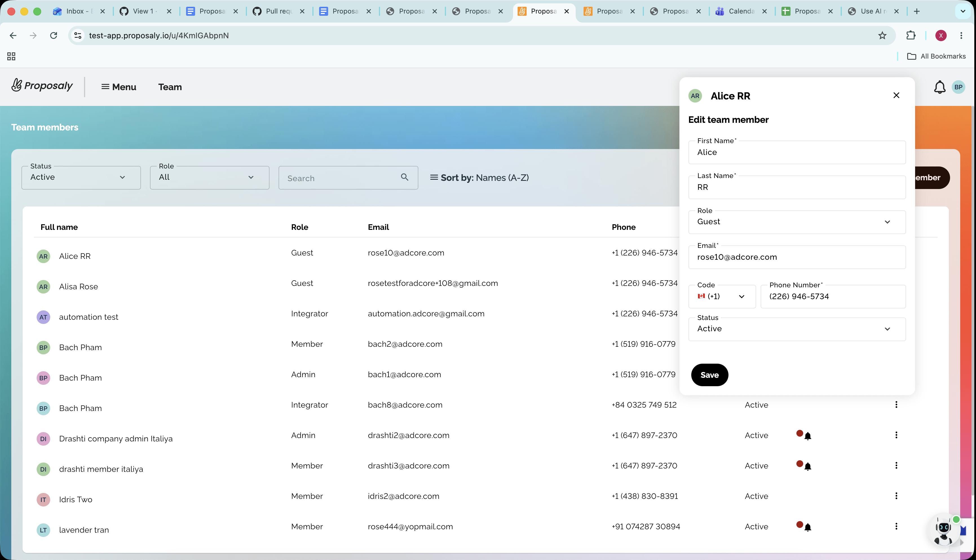976x560 pixels.
Task: Edit the Email field in edit panel
Action: (797, 257)
